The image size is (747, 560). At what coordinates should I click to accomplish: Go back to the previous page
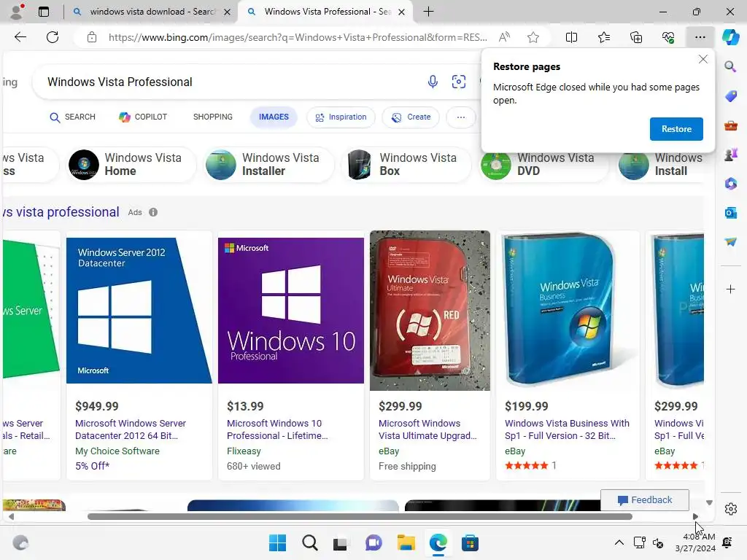[20, 37]
